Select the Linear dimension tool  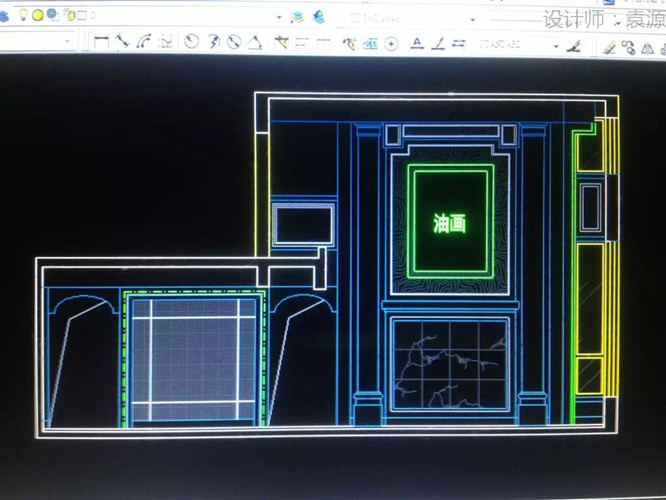point(101,42)
